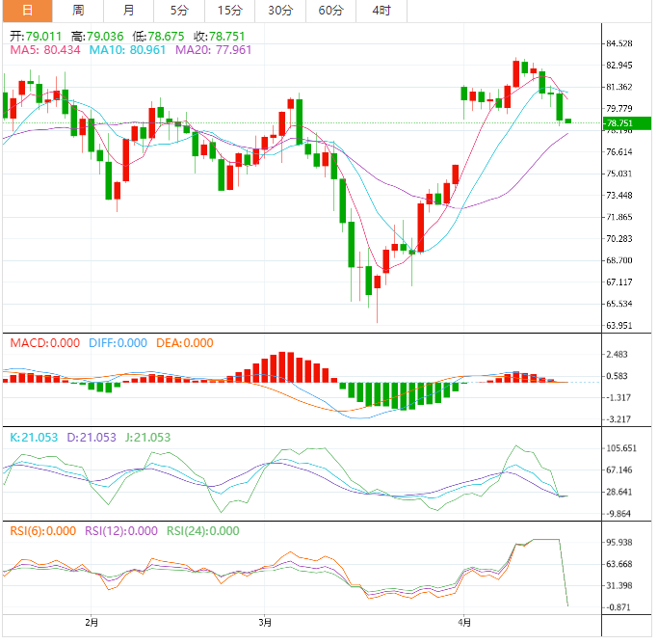Click the MA10: 80.961 label
Image resolution: width=658 pixels, height=644 pixels.
tap(127, 50)
